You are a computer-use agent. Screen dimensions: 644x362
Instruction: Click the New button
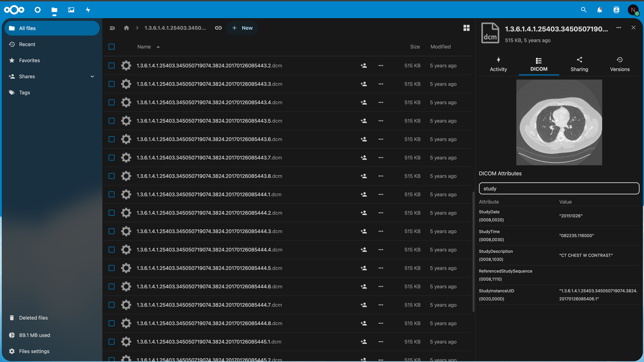tap(242, 28)
